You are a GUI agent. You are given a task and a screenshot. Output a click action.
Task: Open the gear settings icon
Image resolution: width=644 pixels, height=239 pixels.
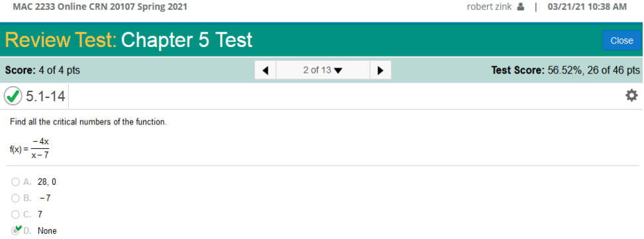[631, 96]
